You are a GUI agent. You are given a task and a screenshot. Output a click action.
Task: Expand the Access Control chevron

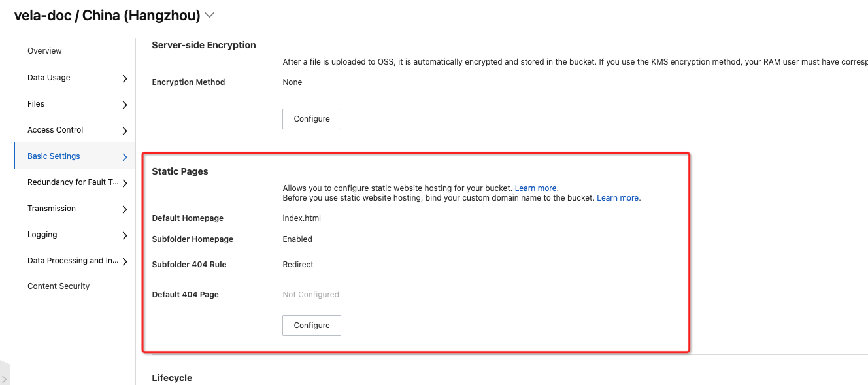pos(125,131)
